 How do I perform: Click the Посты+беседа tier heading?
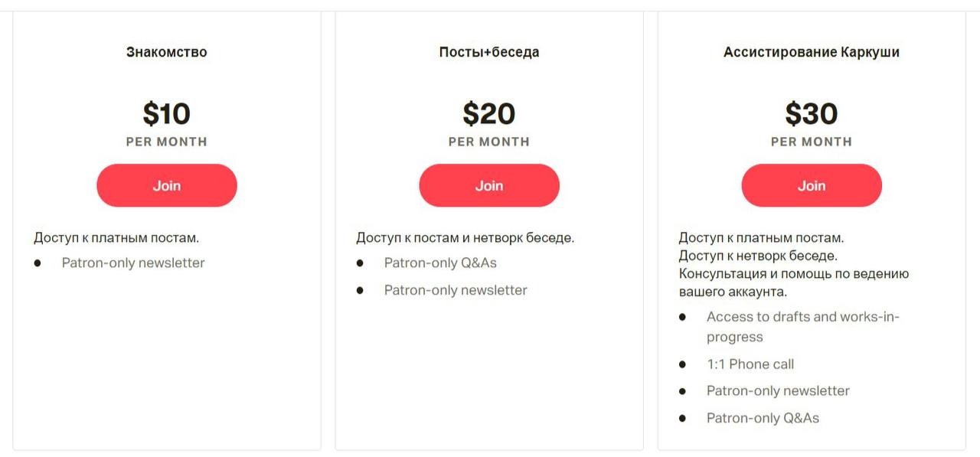click(488, 52)
